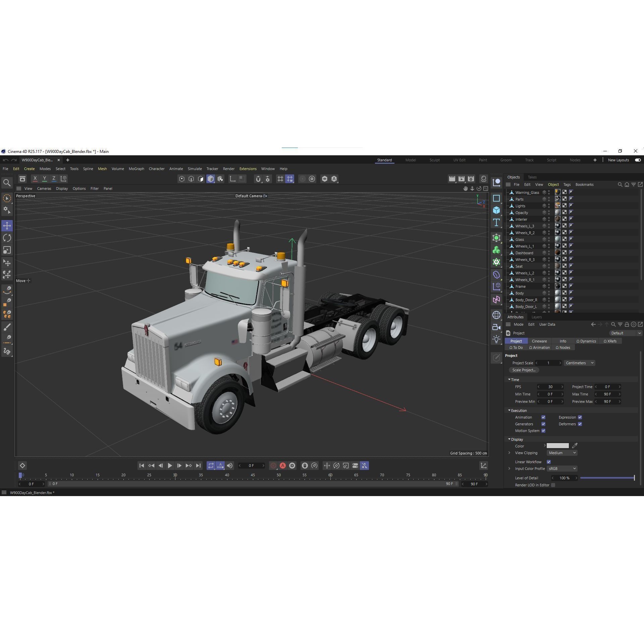Click the Render View icon
The height and width of the screenshot is (644, 644).
point(452,179)
